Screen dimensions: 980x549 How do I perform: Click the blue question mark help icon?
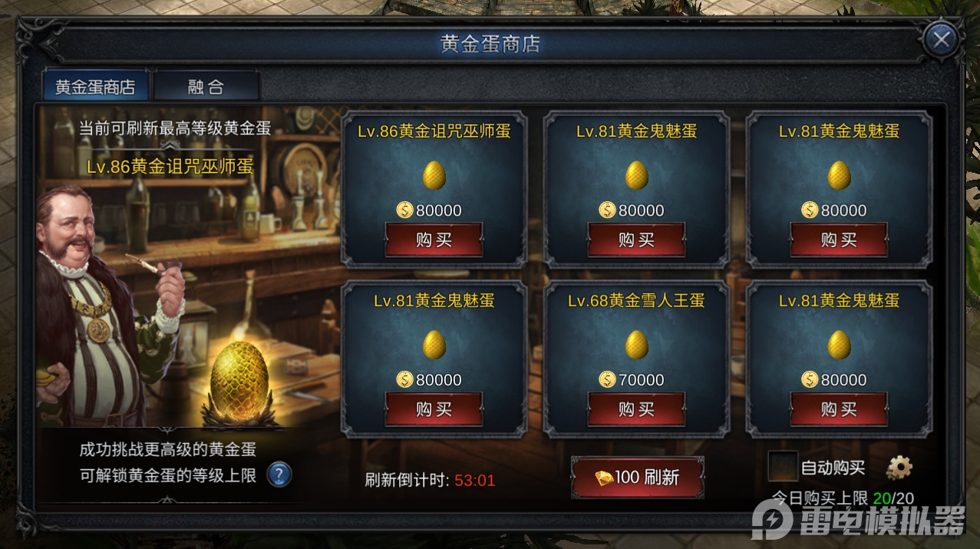coord(279,475)
